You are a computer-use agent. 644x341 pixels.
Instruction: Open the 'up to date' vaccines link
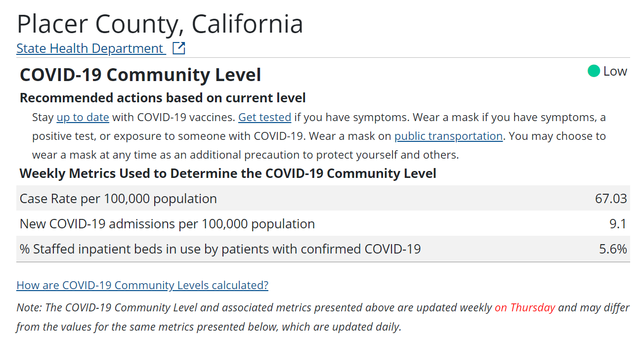[83, 118]
